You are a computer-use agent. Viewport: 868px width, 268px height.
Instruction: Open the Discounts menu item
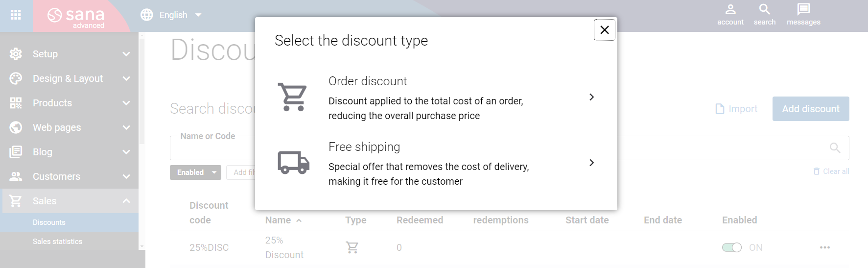(49, 222)
